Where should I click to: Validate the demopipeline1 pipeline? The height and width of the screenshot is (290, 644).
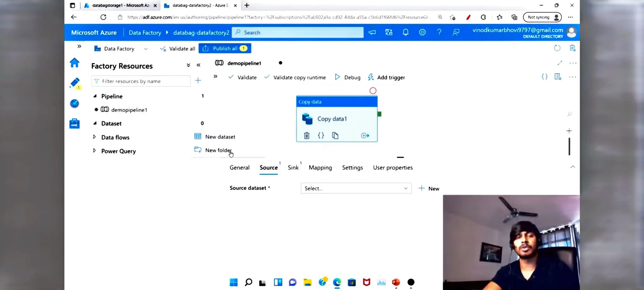[242, 77]
